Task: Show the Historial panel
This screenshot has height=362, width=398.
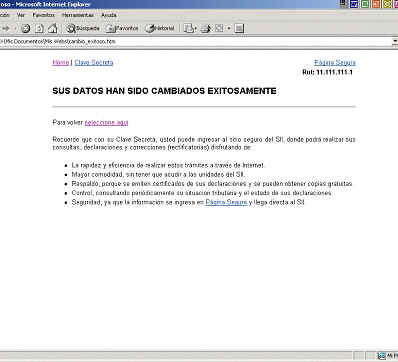Action: click(x=160, y=29)
